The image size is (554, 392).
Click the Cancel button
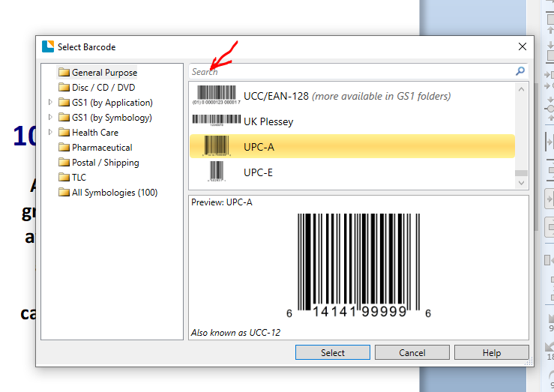pyautogui.click(x=412, y=352)
